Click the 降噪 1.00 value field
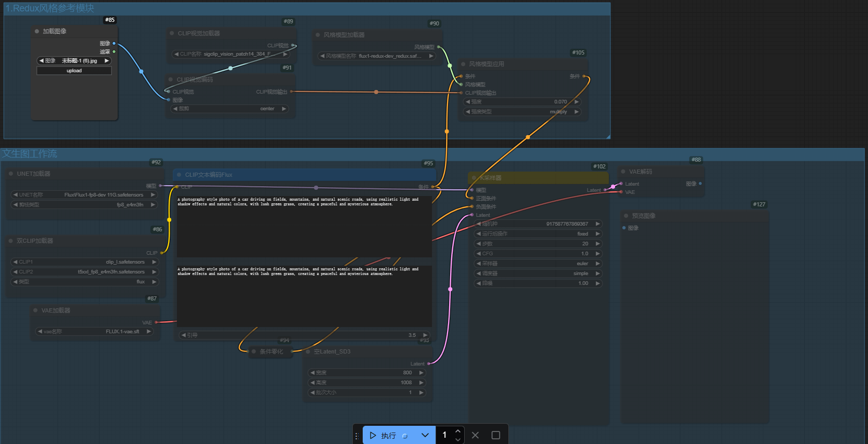 pyautogui.click(x=538, y=283)
